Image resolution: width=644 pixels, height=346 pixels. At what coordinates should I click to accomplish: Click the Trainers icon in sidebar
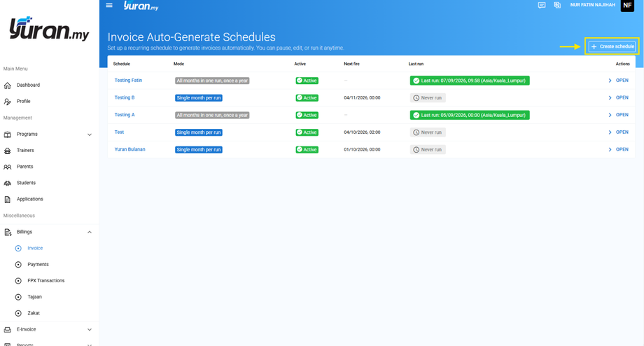click(x=8, y=151)
